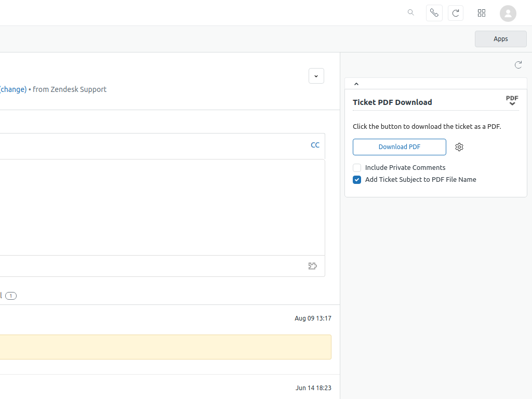532x399 pixels.
Task: Open the user profile avatar
Action: tap(508, 14)
